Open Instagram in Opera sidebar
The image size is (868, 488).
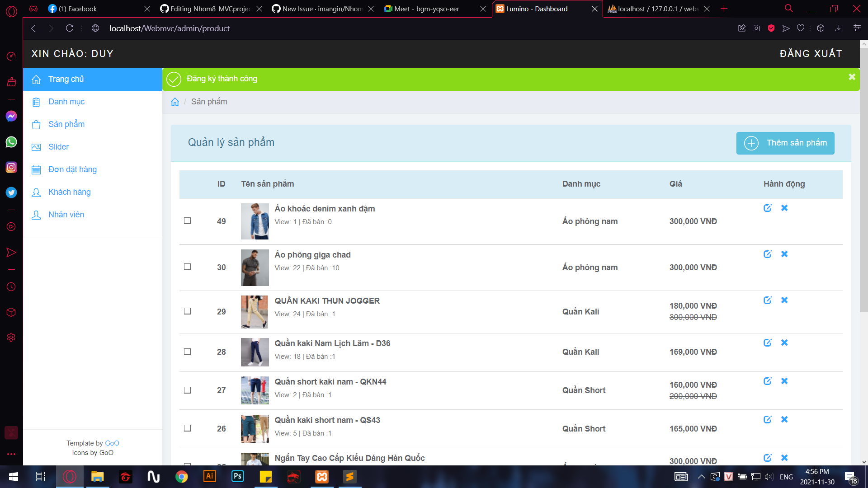click(11, 167)
